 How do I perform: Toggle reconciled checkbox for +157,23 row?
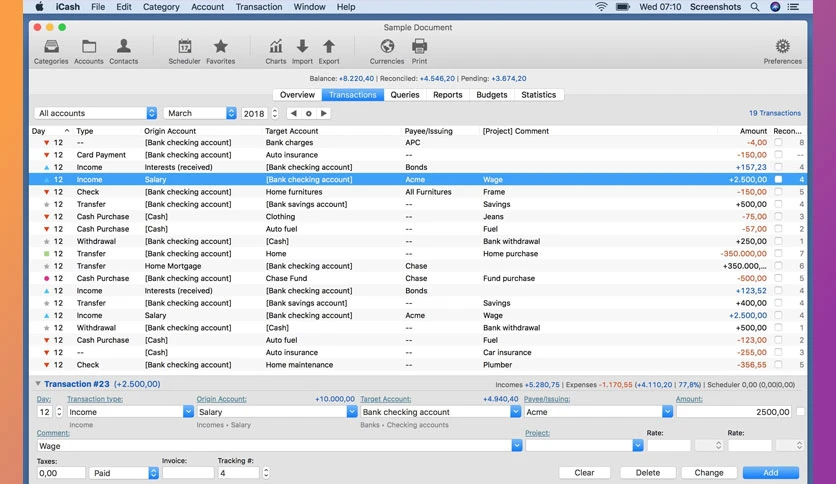pyautogui.click(x=778, y=167)
